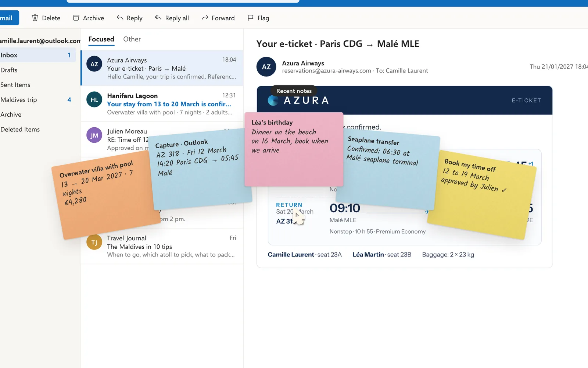Select the yellow Book my time off note
This screenshot has height=368, width=588.
[481, 195]
